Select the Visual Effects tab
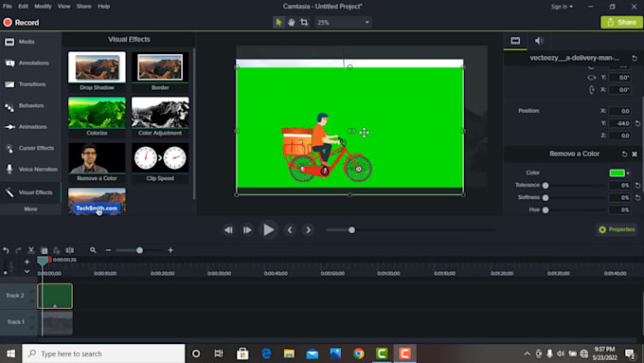The image size is (644, 363). pyautogui.click(x=30, y=192)
